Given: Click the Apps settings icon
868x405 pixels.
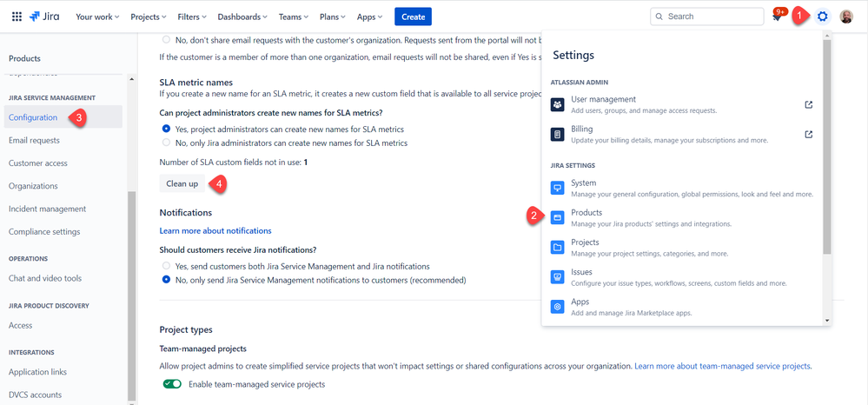Looking at the screenshot, I should [558, 307].
